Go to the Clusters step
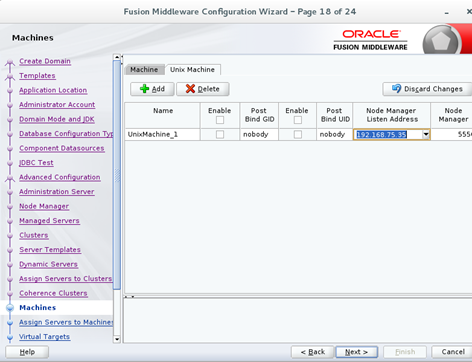Screen dimensions: 472x362 33,235
